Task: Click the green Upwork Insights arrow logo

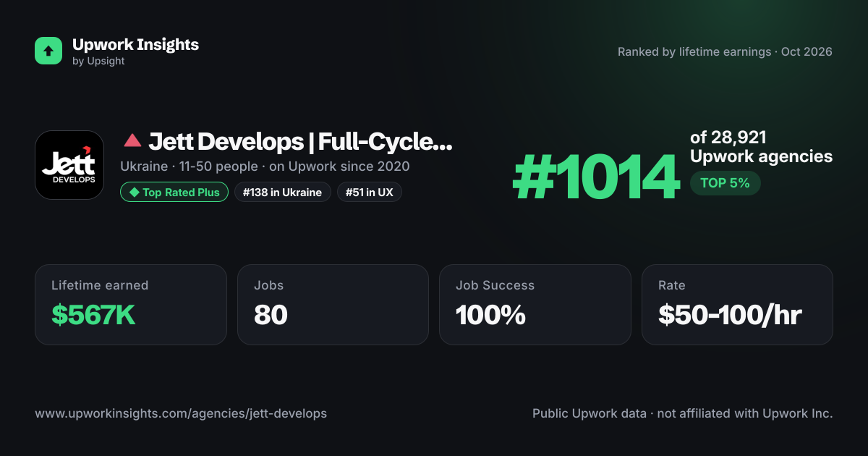Action: tap(48, 51)
